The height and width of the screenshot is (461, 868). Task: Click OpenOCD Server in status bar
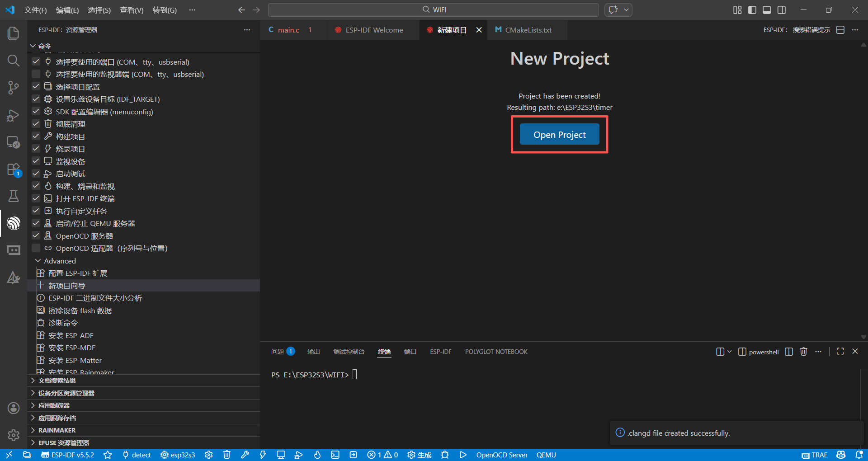[x=502, y=455]
